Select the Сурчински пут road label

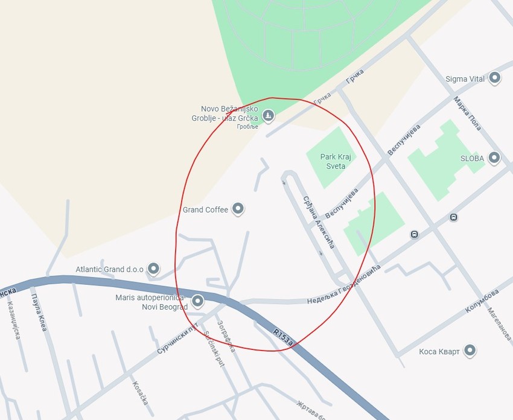[x=177, y=339]
